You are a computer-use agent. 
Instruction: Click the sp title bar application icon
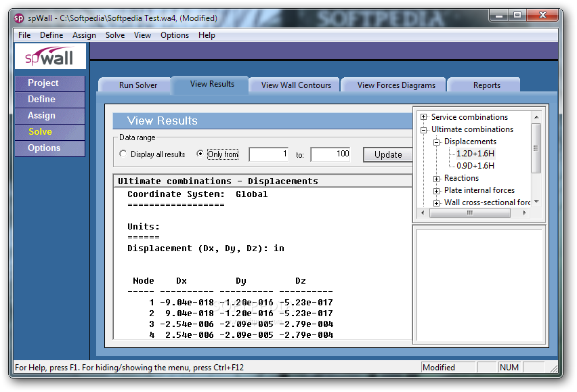pyautogui.click(x=19, y=18)
